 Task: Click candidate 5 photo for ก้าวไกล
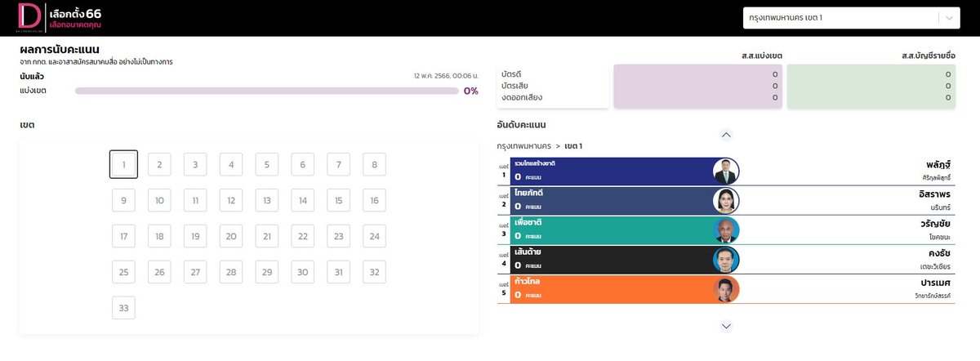(x=725, y=288)
